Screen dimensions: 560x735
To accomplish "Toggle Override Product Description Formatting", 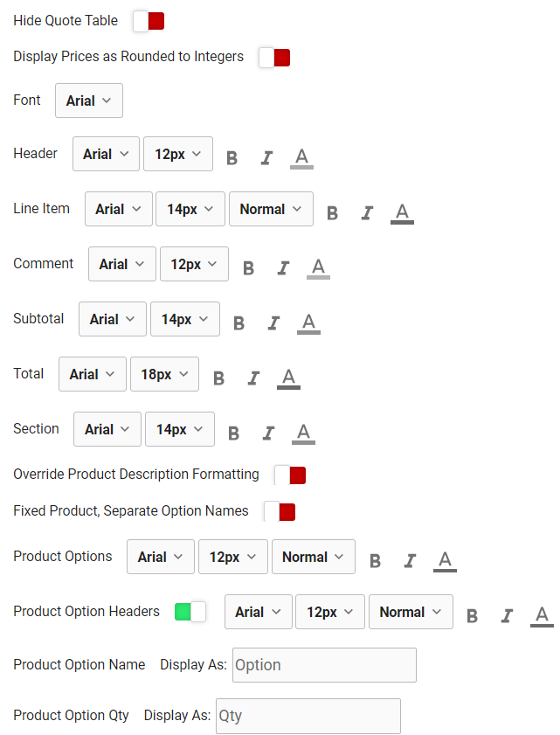I will coord(289,475).
